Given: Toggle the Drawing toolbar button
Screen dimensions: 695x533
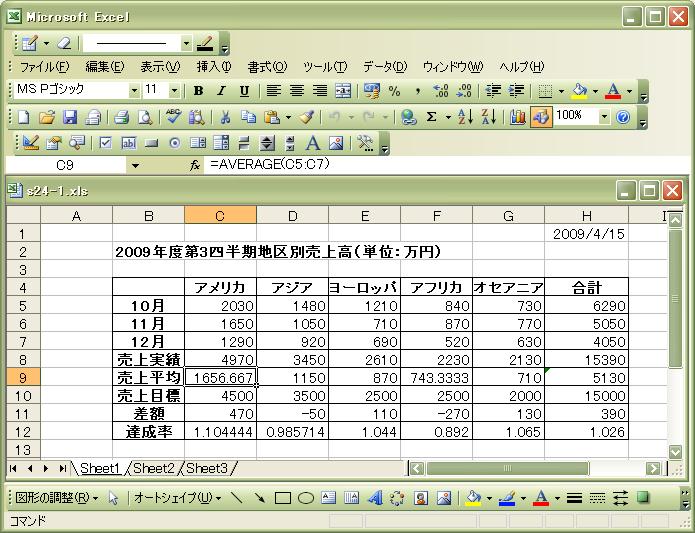Looking at the screenshot, I should tap(541, 117).
